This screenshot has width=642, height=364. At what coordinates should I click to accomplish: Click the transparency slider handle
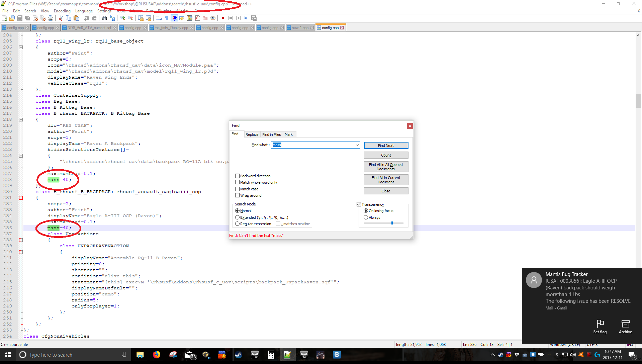(x=392, y=223)
